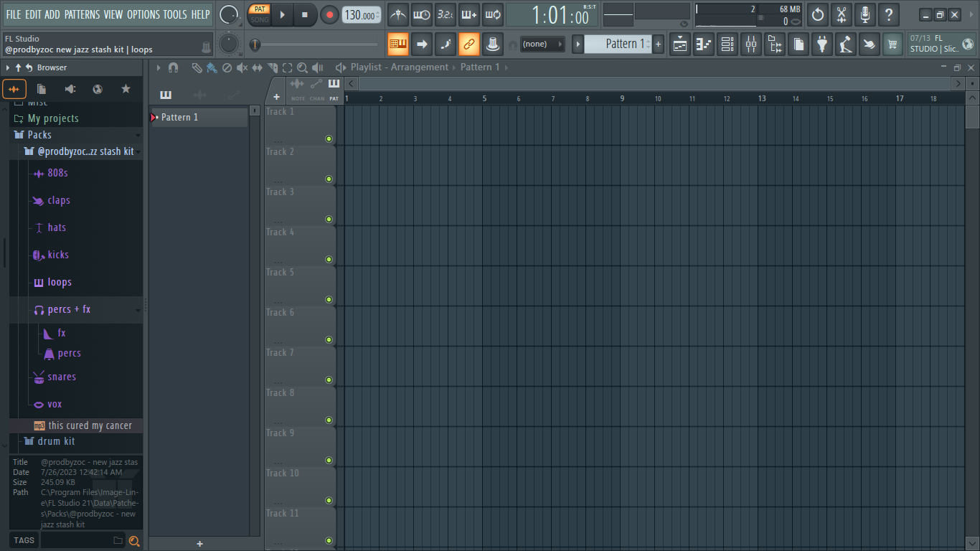Image resolution: width=980 pixels, height=551 pixels.
Task: Click the magnifier search icon beside Tags
Action: [x=134, y=541]
